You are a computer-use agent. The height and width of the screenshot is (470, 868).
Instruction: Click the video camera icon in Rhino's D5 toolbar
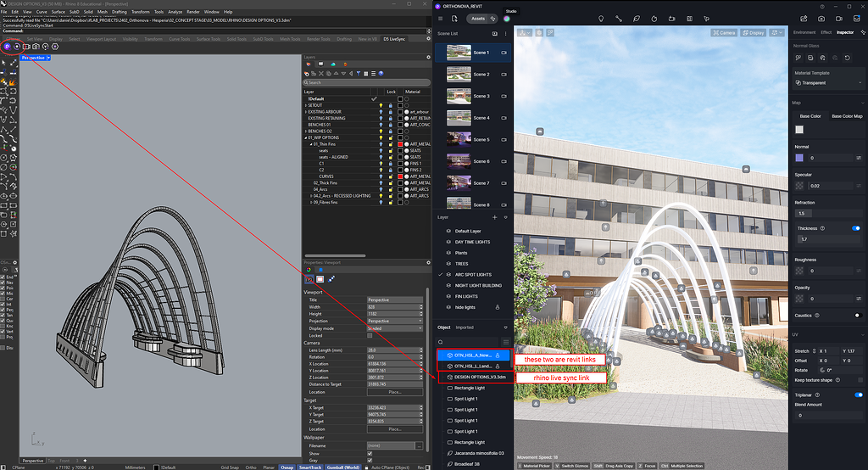point(26,47)
